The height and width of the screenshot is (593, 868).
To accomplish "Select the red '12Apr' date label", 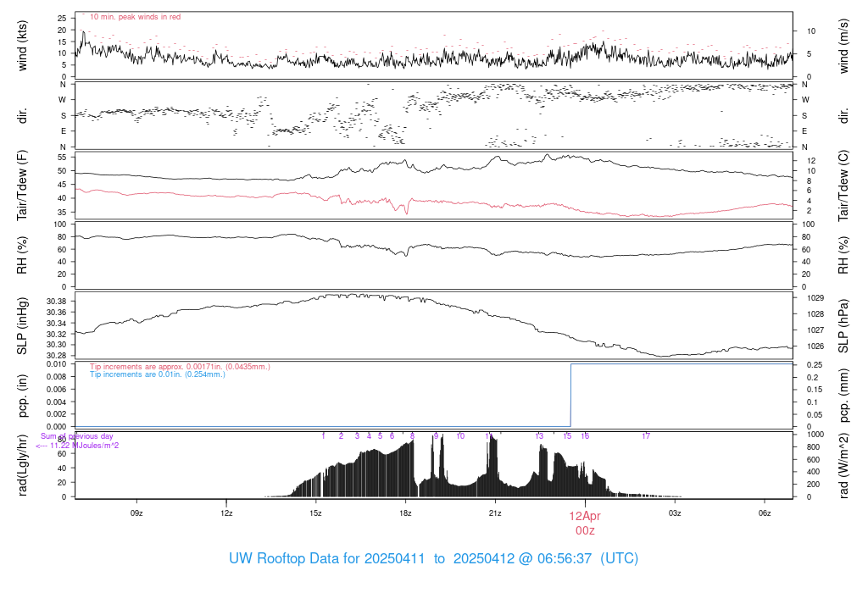I will (585, 516).
